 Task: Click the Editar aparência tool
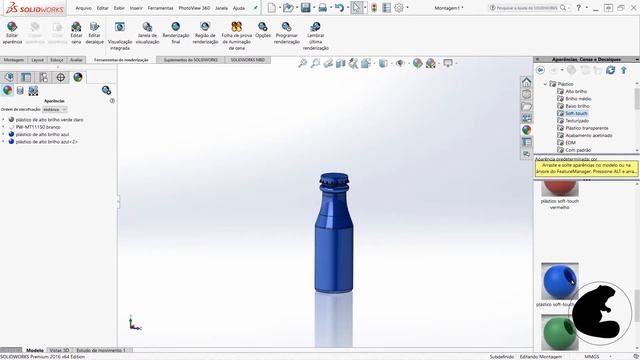(x=12, y=33)
